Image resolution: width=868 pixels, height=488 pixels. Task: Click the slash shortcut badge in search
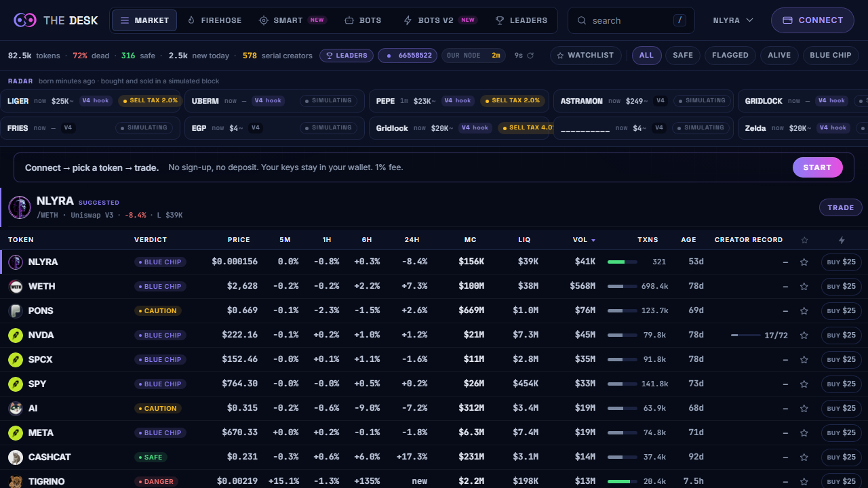click(679, 20)
